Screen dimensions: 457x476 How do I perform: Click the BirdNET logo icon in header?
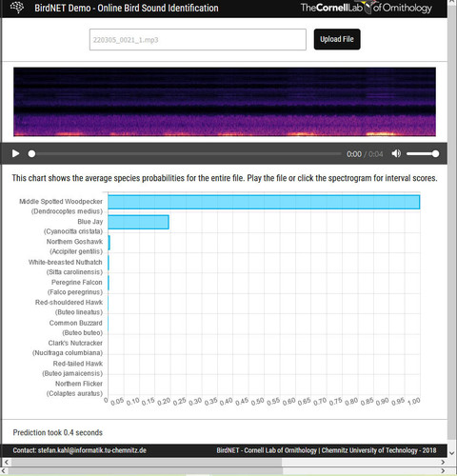[x=17, y=8]
